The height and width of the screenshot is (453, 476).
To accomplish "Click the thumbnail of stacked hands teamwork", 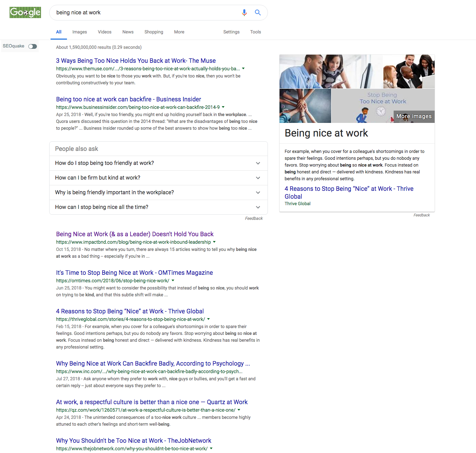I will (x=305, y=106).
